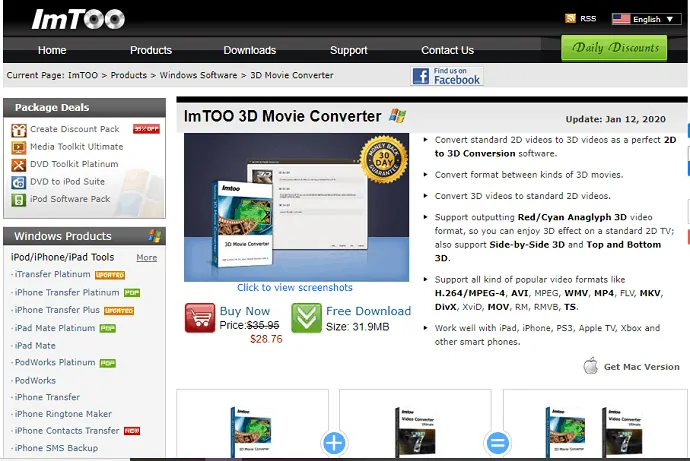Open the Windows Software breadcrumb link
Screen dimensions: 690x461
[196, 75]
